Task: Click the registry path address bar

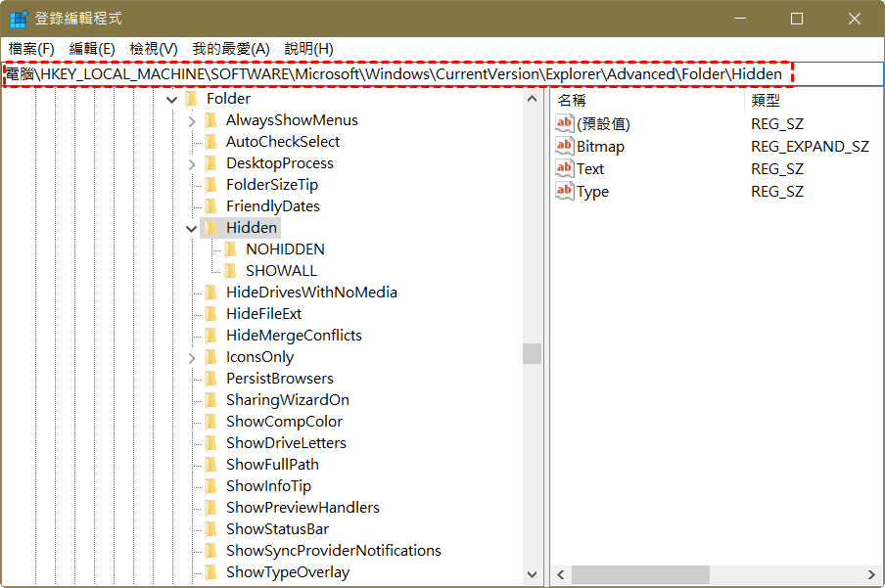Action: 442,74
